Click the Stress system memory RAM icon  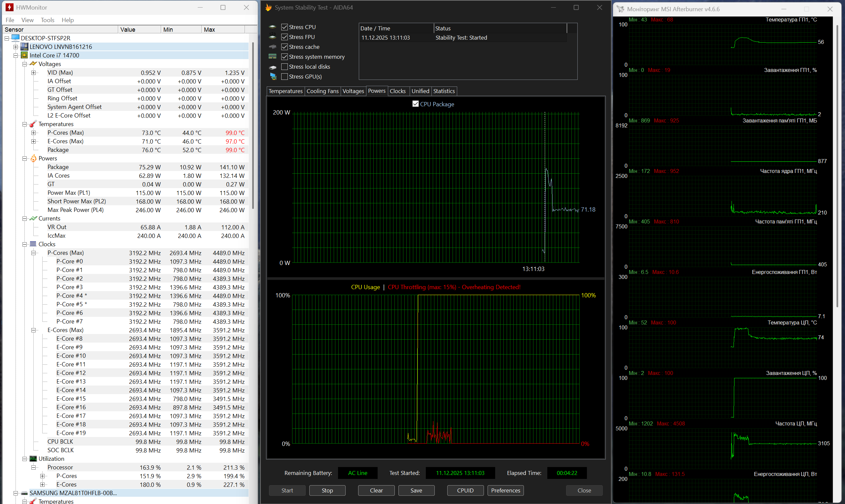[x=272, y=57]
